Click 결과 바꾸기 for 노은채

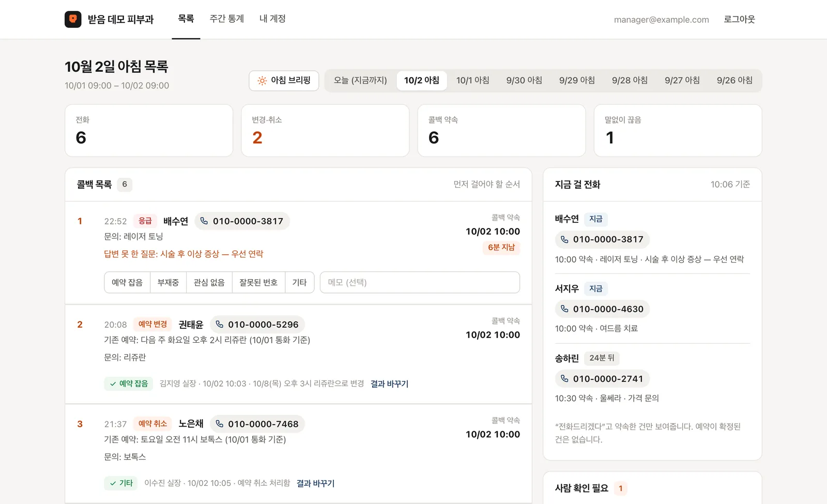315,483
